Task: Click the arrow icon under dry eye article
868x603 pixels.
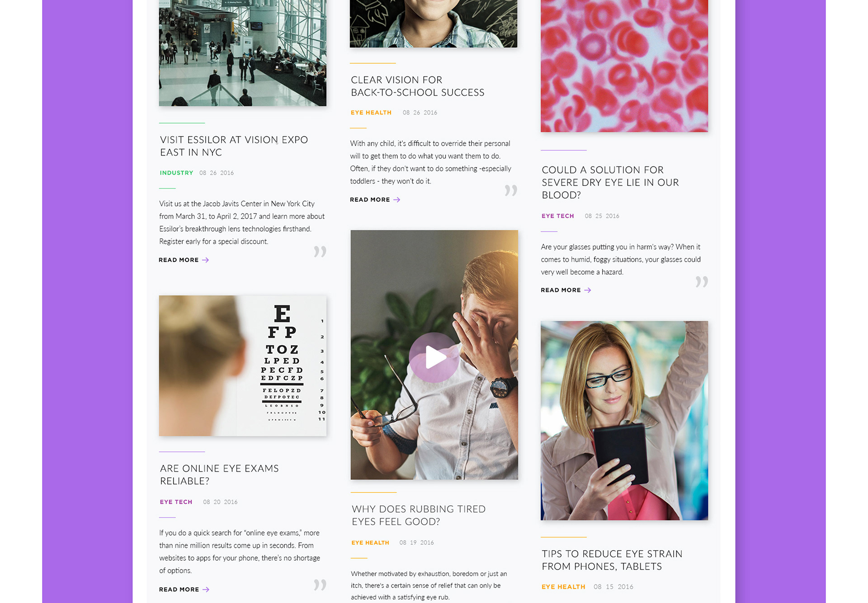Action: pos(587,290)
